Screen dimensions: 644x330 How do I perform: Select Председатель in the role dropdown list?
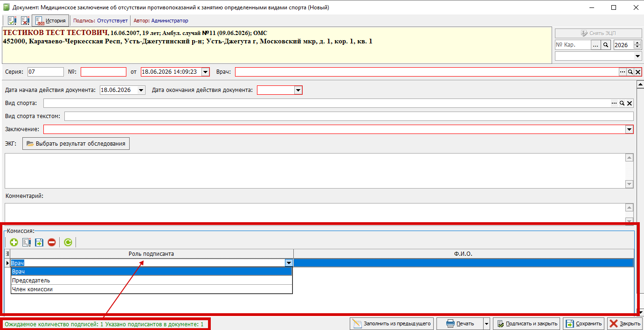point(152,280)
